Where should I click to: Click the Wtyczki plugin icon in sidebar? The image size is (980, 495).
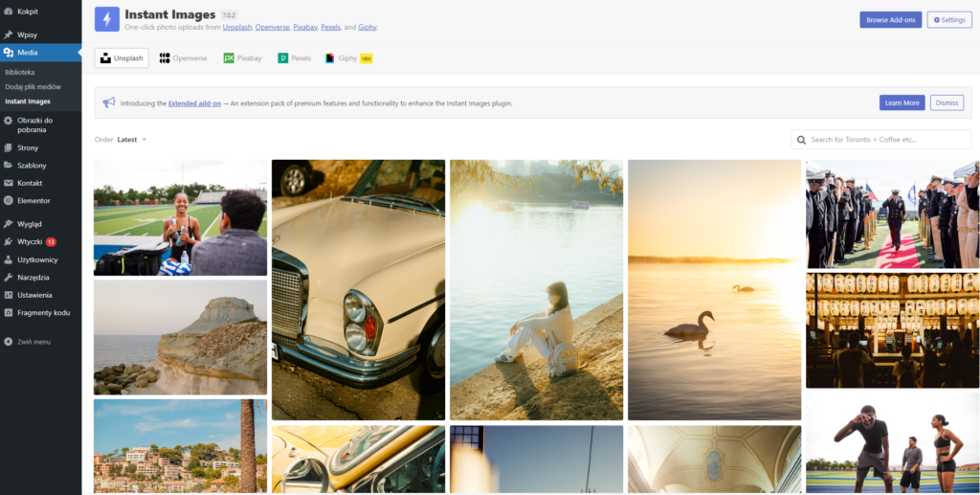click(9, 242)
